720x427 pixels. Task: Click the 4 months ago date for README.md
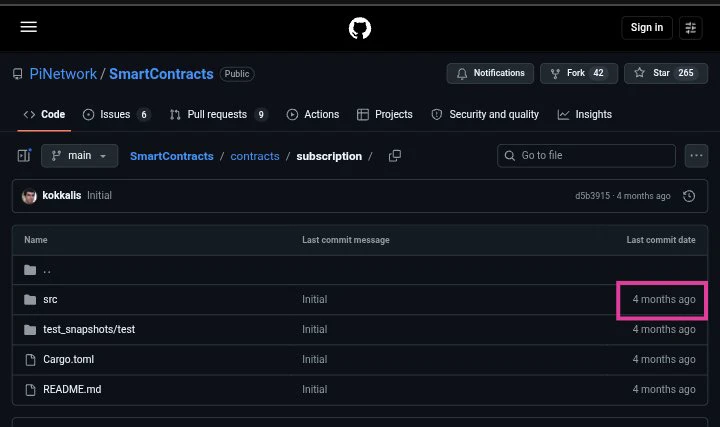664,389
